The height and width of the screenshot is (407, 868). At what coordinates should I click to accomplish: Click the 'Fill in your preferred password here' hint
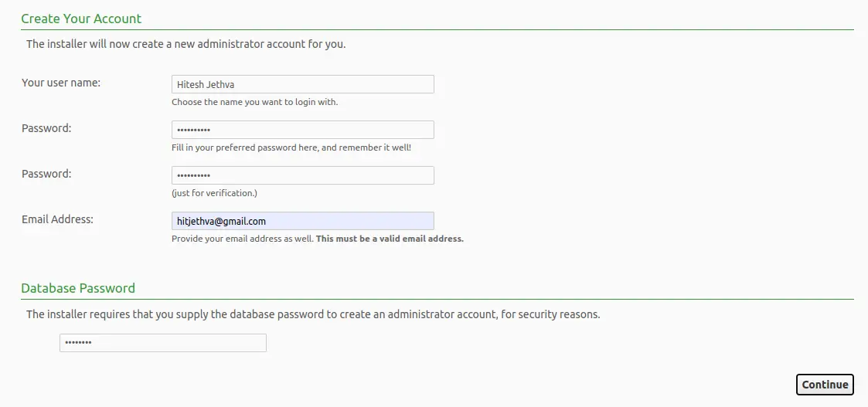[x=291, y=148]
